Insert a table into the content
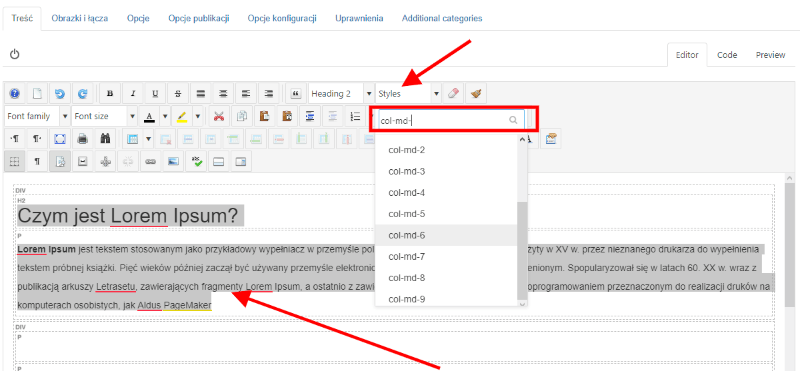800x371 pixels. point(132,139)
